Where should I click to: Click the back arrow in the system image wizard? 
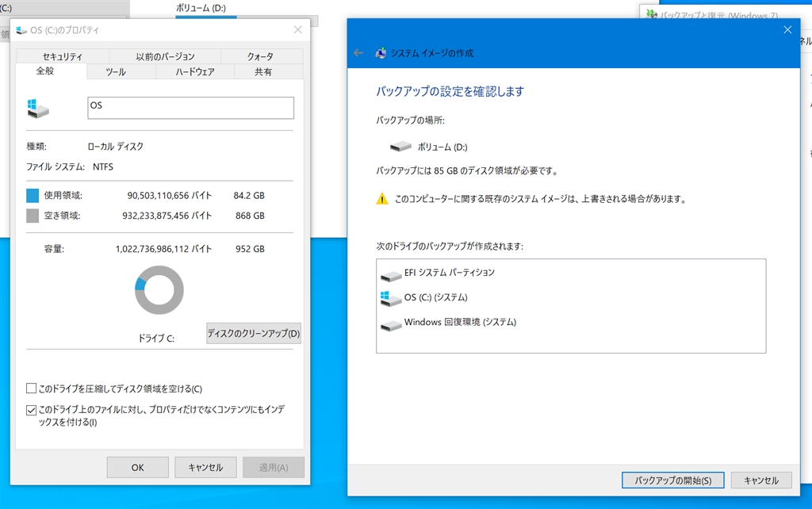pyautogui.click(x=358, y=53)
